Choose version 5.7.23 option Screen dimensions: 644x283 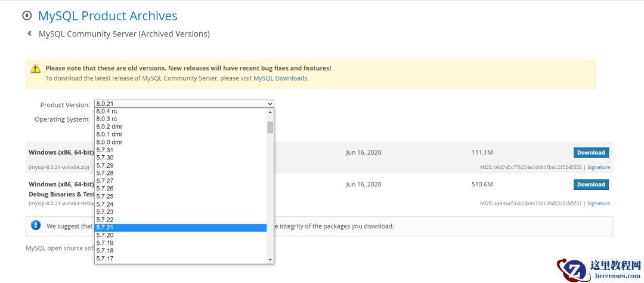[x=181, y=213]
